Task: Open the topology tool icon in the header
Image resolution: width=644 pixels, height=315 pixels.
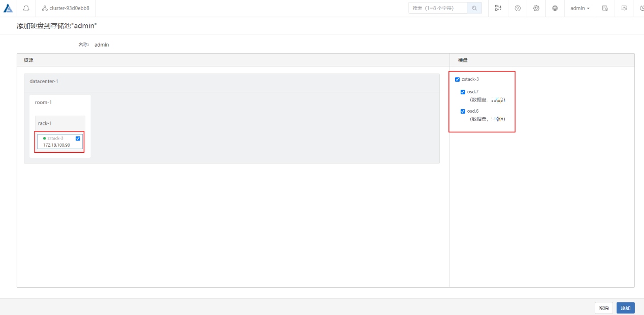Action: tap(498, 8)
